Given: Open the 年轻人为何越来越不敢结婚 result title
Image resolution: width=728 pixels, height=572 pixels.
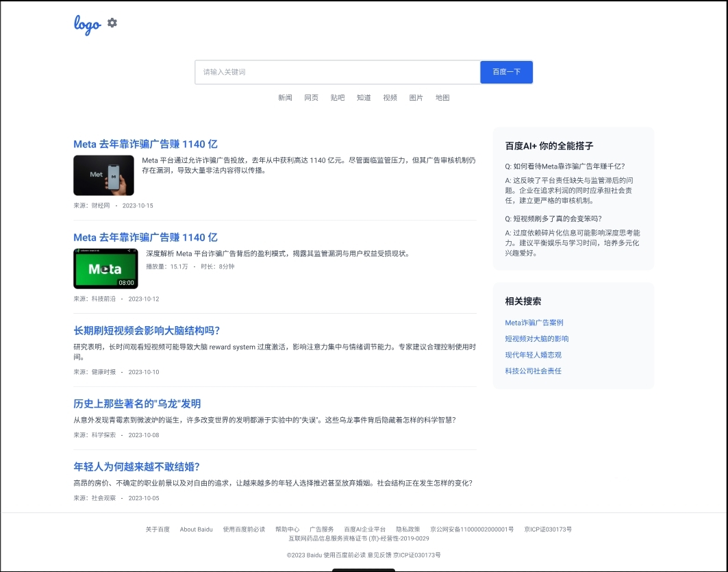Looking at the screenshot, I should coord(136,467).
